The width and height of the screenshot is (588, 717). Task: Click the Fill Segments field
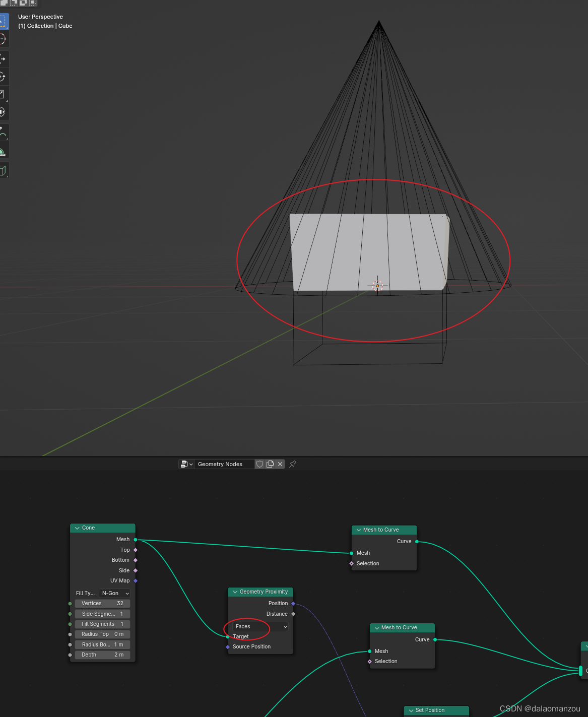coord(102,624)
